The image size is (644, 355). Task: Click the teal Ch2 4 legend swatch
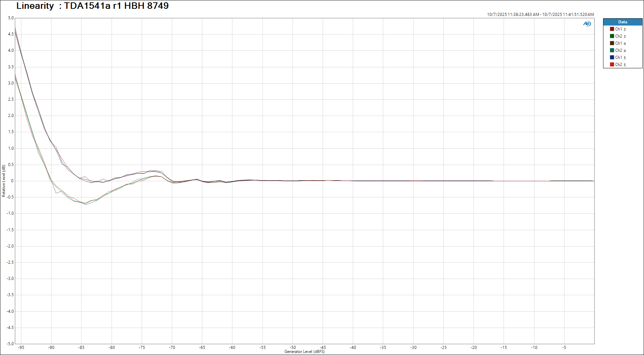(612, 50)
